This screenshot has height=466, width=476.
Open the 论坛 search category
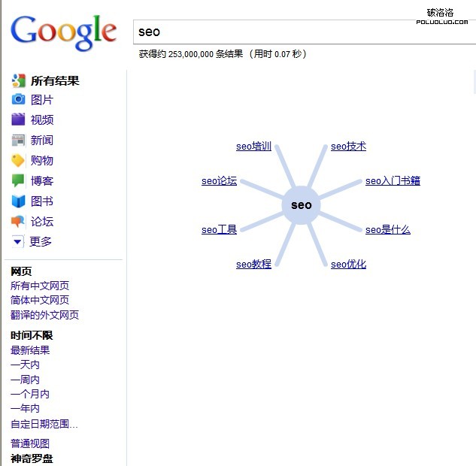coord(42,222)
